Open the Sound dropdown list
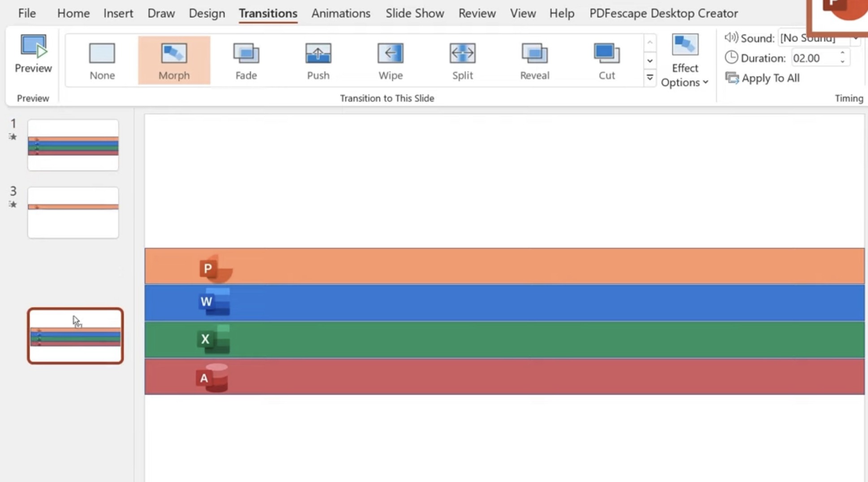The height and width of the screenshot is (482, 868). [x=855, y=38]
